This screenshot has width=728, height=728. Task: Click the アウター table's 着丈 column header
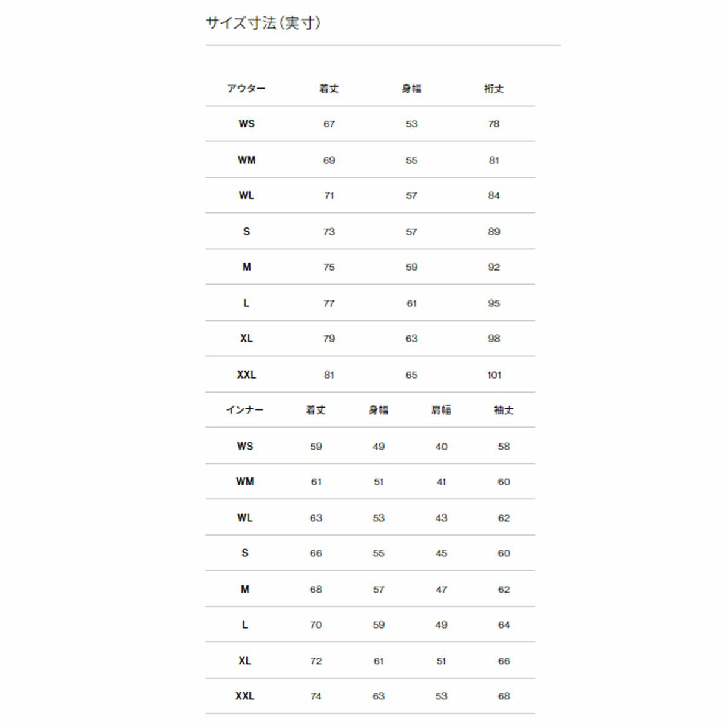(329, 89)
